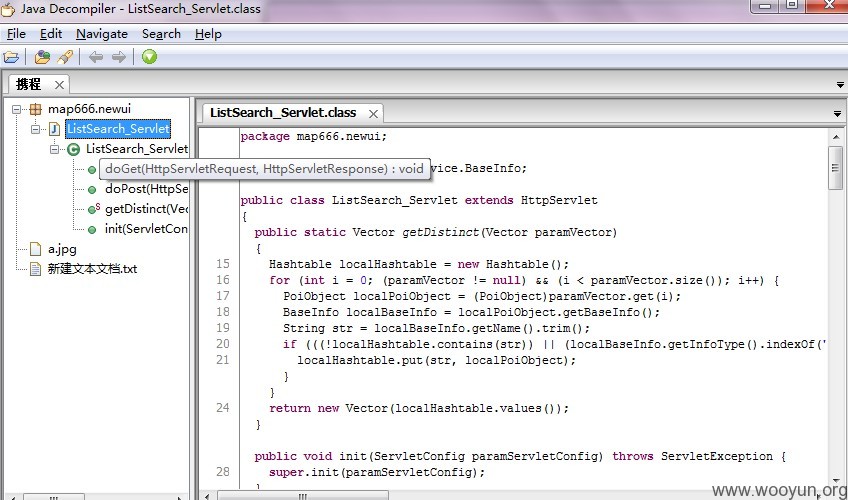The width and height of the screenshot is (848, 500).
Task: Click the doGet method green dot icon
Action: [x=92, y=170]
